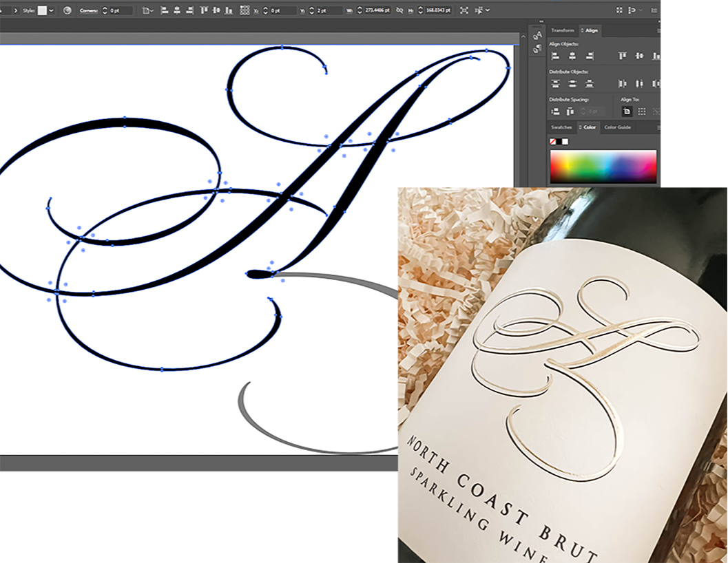Select the white color swatch
The width and height of the screenshot is (728, 563).
click(x=565, y=142)
